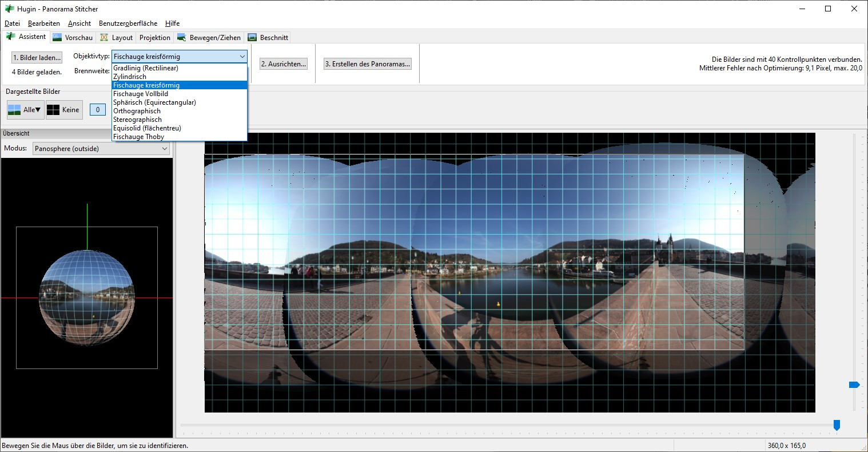Show all images with Alle button
This screenshot has width=868, height=452.
(25, 110)
